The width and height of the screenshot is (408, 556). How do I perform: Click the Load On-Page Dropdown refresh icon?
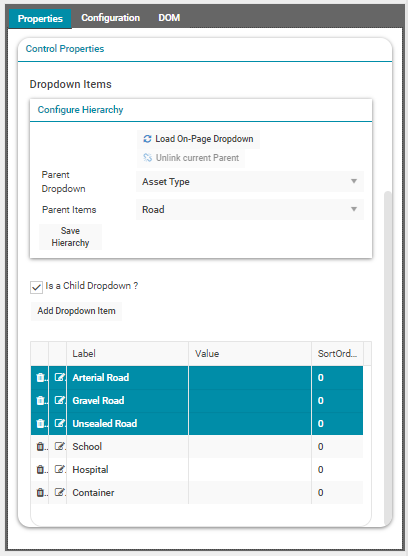147,139
